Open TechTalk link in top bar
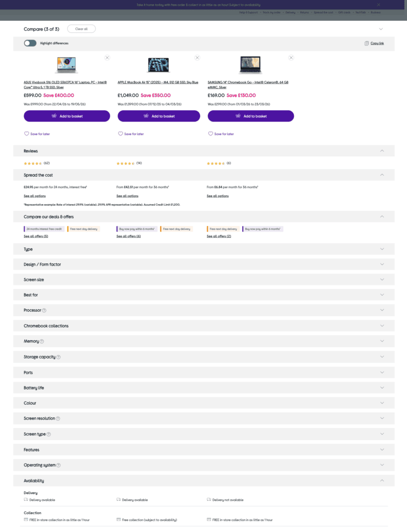This screenshot has width=407, height=532. click(361, 12)
